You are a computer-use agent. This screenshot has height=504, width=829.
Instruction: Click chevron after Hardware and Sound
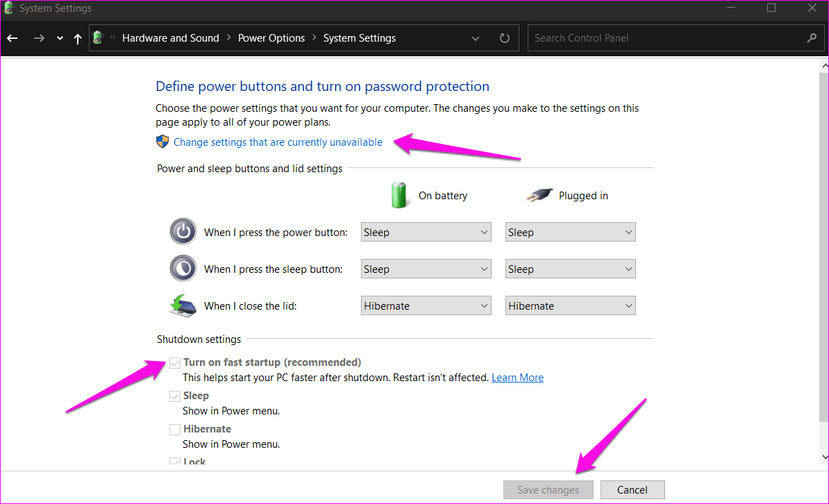229,37
